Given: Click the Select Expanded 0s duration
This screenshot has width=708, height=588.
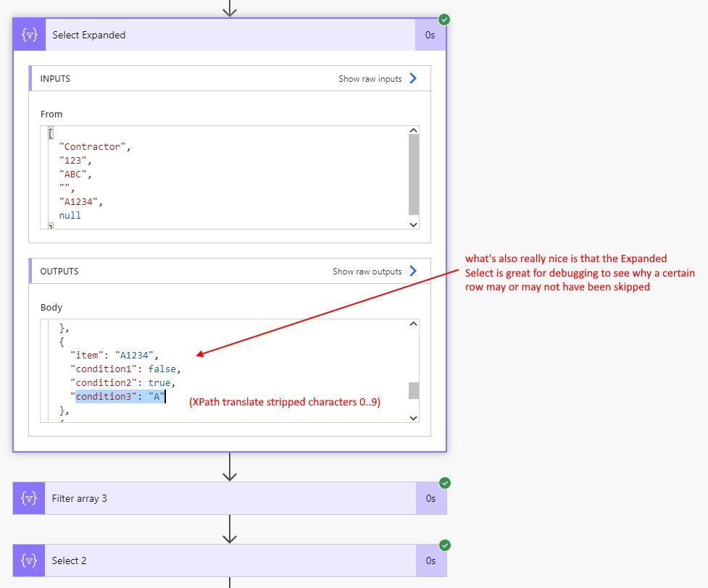Looking at the screenshot, I should click(x=430, y=35).
